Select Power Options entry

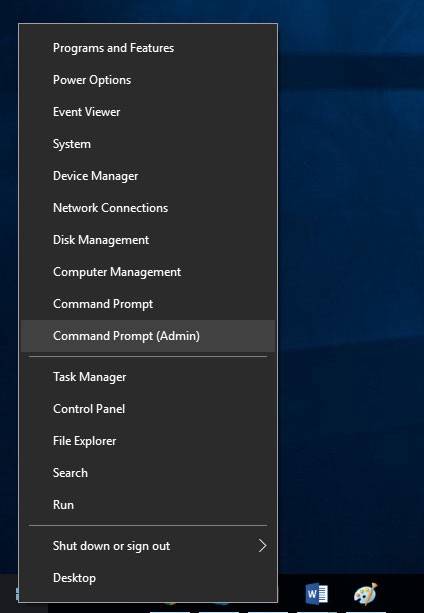[148, 80]
